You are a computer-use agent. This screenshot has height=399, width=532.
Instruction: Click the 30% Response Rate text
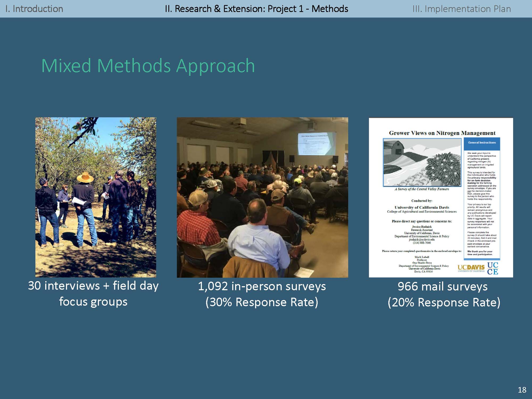click(x=262, y=302)
